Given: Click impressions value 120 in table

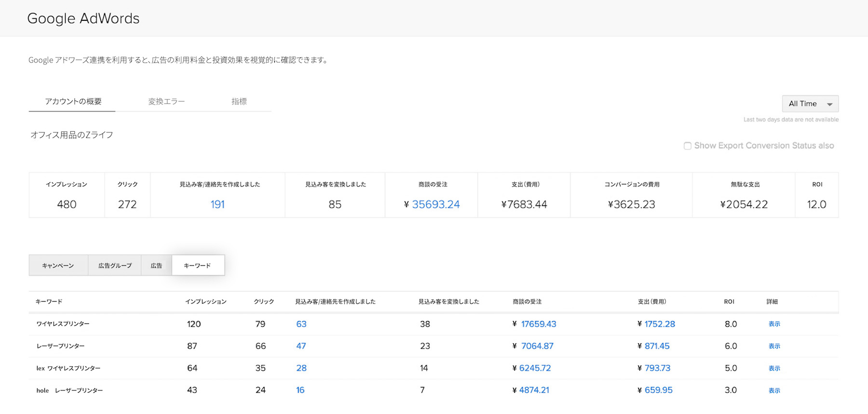Looking at the screenshot, I should [194, 324].
